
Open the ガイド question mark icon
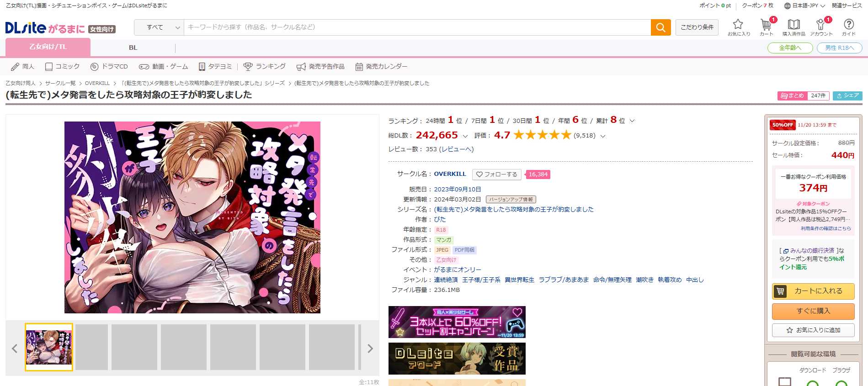click(849, 27)
